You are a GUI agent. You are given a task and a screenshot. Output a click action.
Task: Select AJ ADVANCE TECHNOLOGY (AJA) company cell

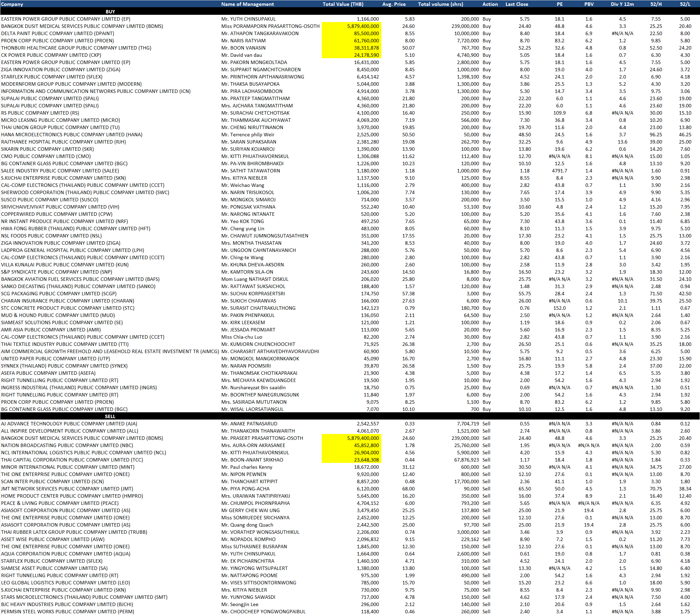coord(69,424)
